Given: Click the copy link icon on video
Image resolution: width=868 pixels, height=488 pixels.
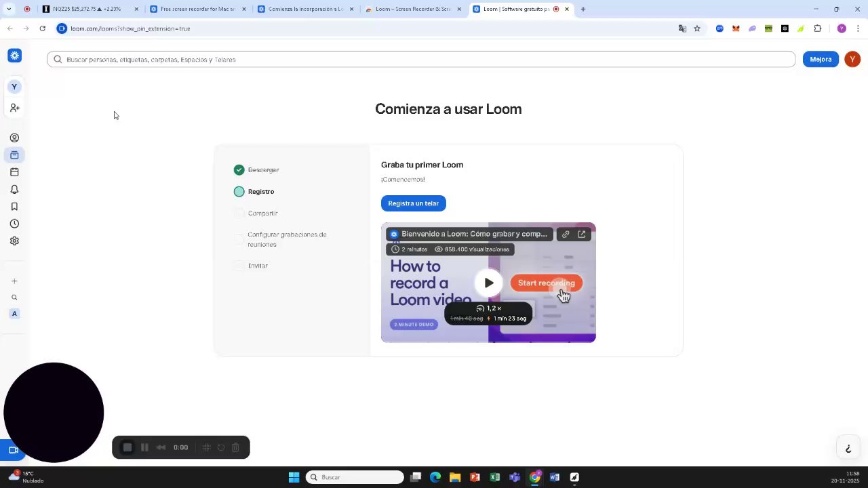Looking at the screenshot, I should [566, 235].
